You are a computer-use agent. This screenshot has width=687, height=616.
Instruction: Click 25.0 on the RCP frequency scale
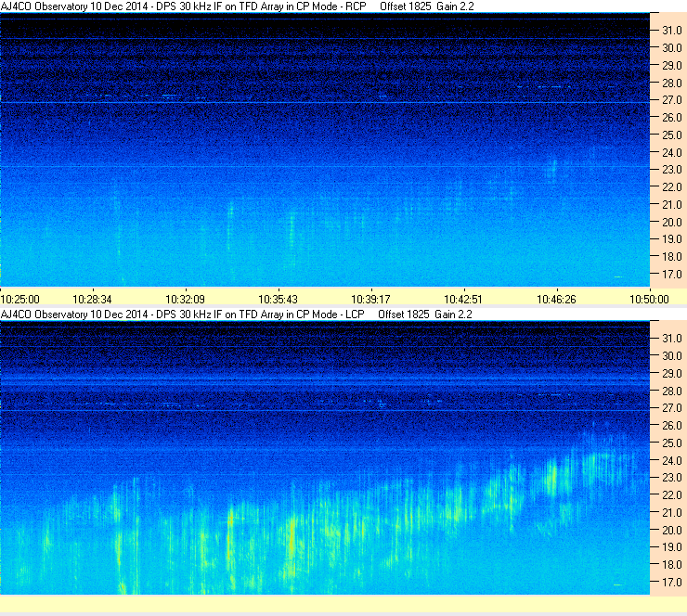671,135
